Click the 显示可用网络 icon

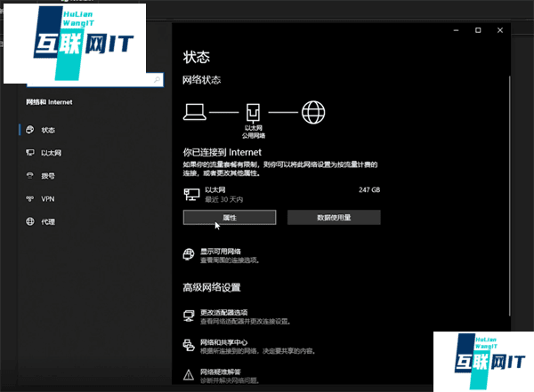coord(188,255)
